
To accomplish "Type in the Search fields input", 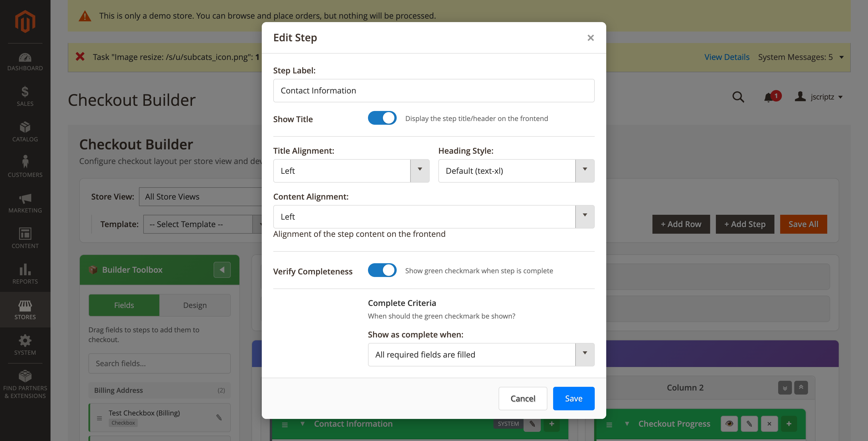I will point(159,363).
